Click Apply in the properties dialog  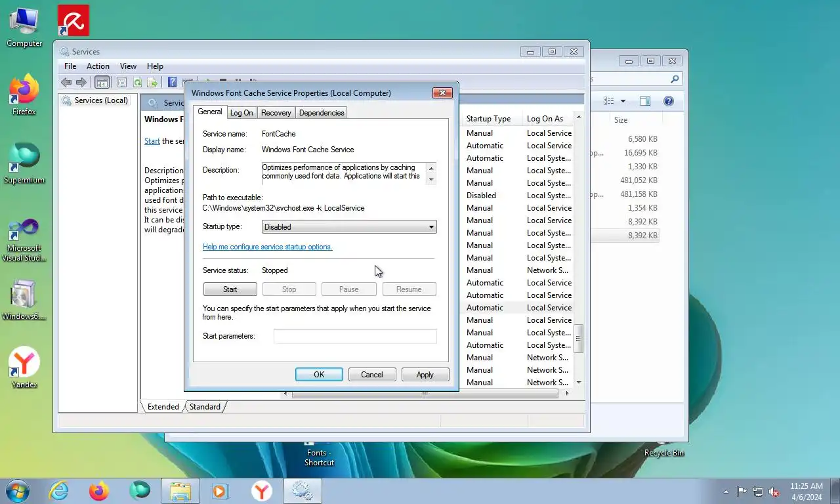[425, 375]
